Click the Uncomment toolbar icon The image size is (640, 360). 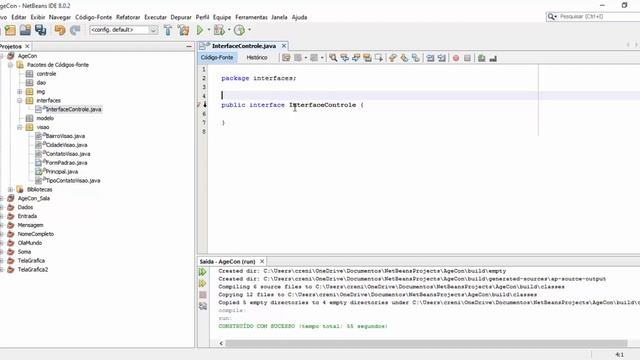pos(493,58)
